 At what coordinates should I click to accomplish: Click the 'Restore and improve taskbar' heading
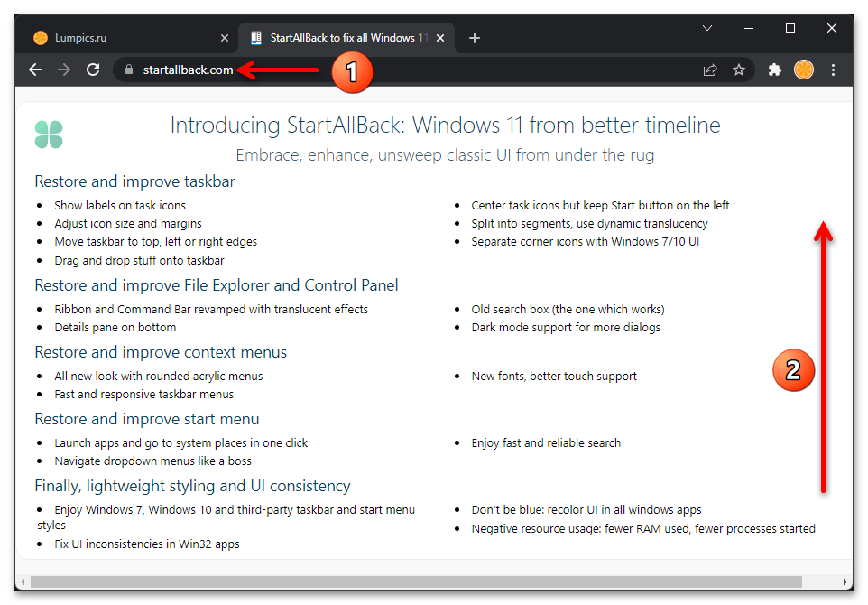click(x=134, y=181)
